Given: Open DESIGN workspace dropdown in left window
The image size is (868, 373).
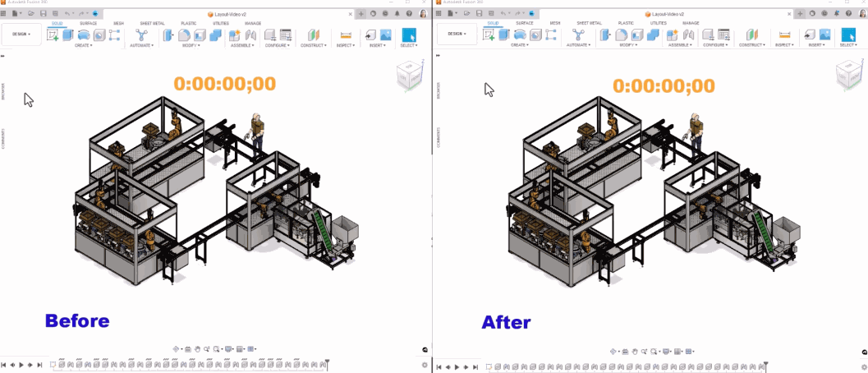Looking at the screenshot, I should pos(21,34).
